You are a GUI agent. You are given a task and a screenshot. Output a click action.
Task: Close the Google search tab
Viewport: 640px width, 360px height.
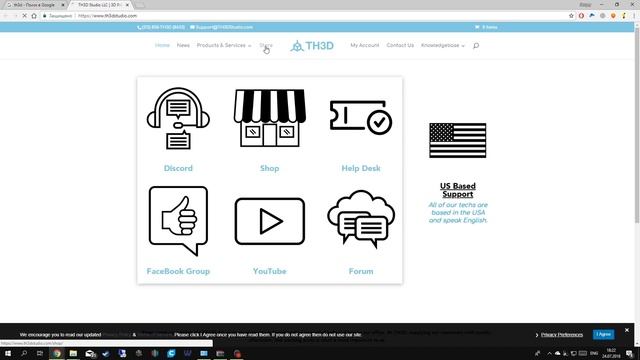pyautogui.click(x=63, y=5)
